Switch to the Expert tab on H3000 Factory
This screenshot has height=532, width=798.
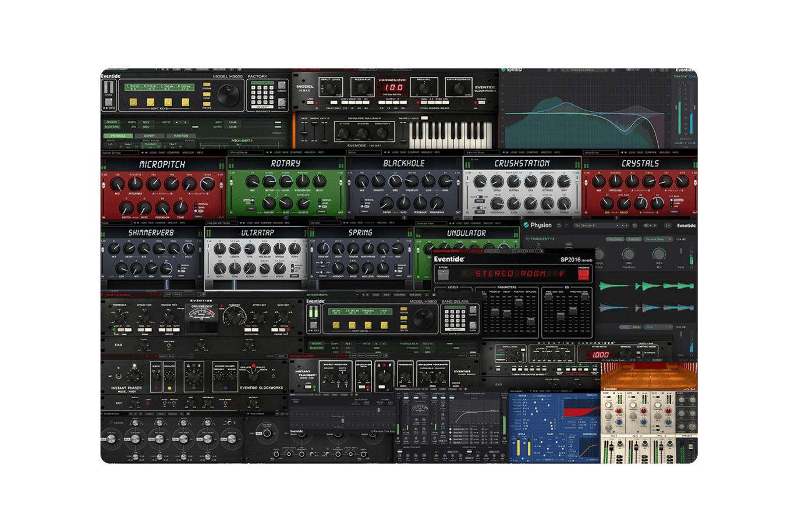pos(150,136)
